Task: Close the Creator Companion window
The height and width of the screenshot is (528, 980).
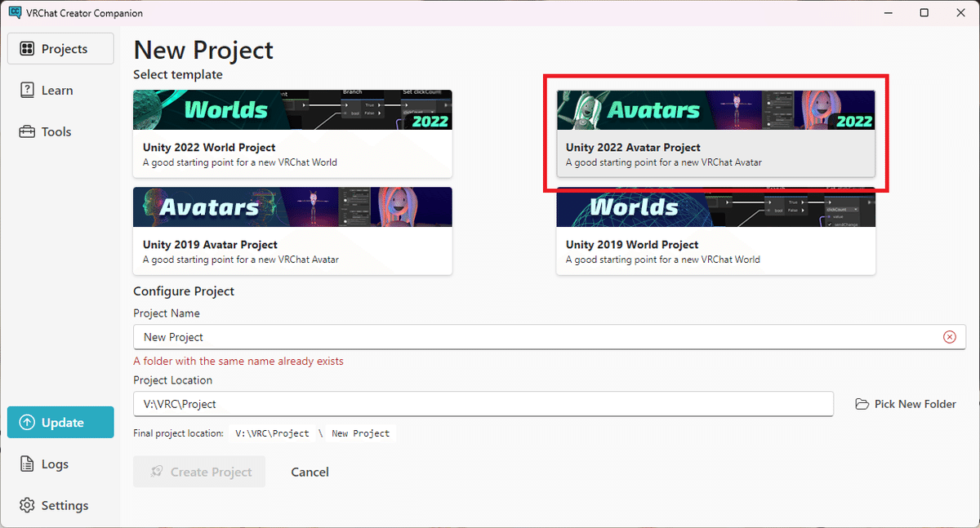Action: coord(961,12)
